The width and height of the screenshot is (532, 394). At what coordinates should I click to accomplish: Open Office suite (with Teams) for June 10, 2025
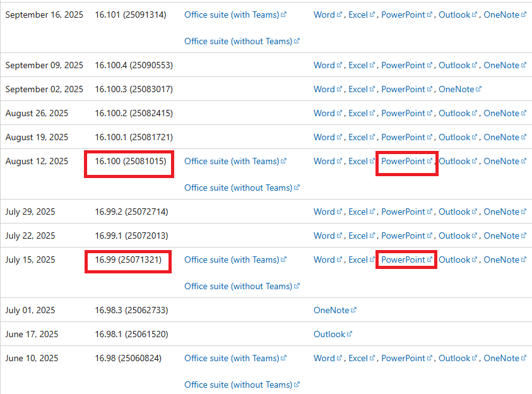[235, 359]
